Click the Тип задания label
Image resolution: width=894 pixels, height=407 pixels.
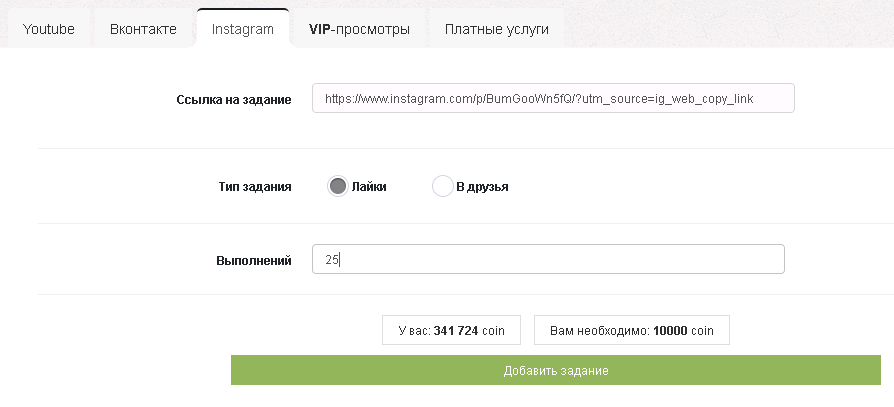click(255, 186)
